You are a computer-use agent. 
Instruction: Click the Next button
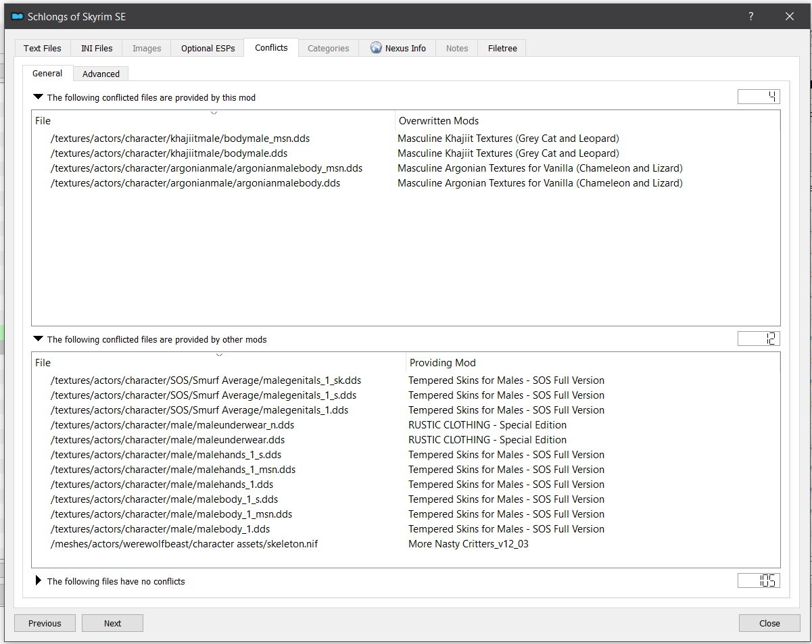pos(112,623)
